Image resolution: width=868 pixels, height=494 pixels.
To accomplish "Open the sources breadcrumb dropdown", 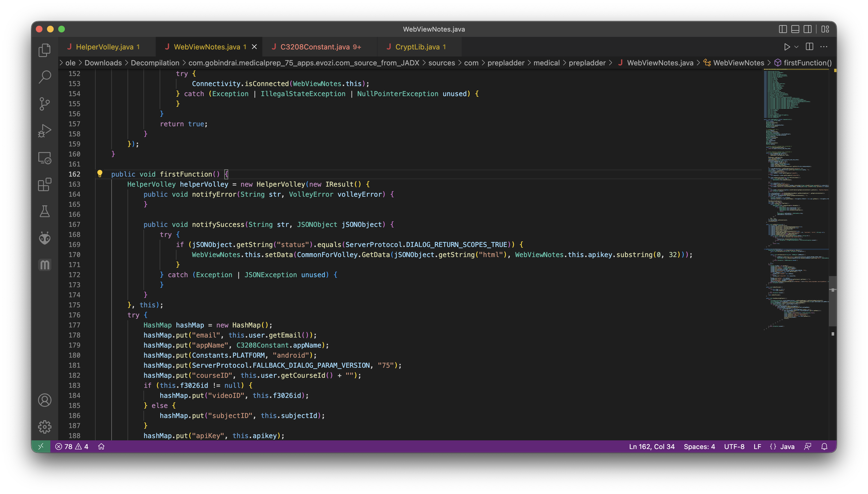I will pos(441,63).
